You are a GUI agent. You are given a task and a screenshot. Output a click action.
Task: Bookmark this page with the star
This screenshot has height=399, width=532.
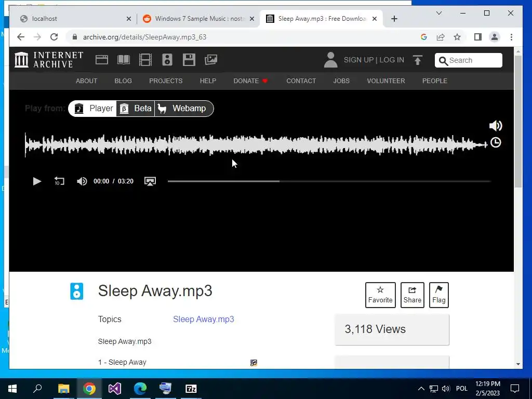457,37
